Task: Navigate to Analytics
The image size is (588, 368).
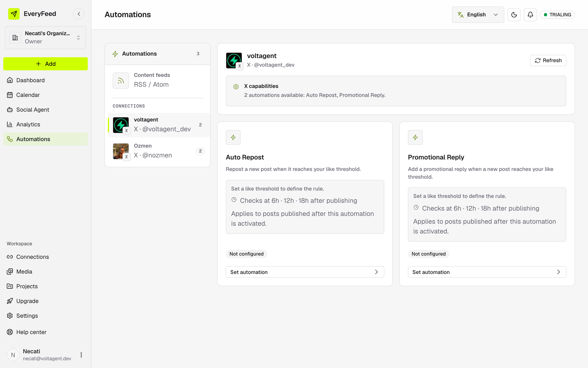Action: pos(46,124)
